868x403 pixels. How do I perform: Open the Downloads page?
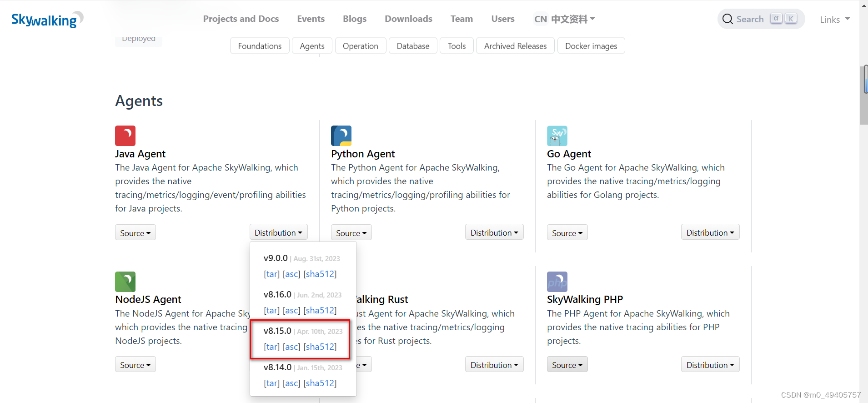[408, 19]
